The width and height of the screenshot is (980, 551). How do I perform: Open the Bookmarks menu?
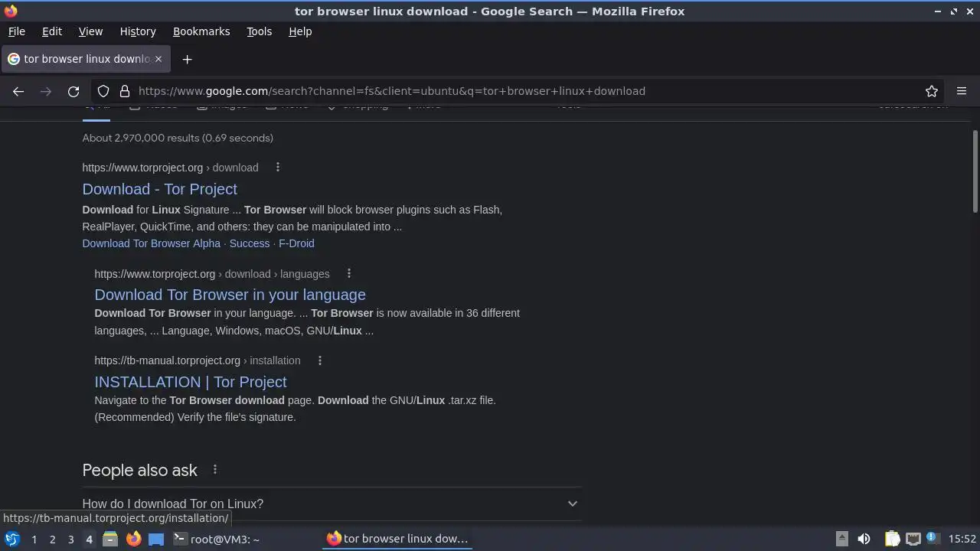click(201, 31)
